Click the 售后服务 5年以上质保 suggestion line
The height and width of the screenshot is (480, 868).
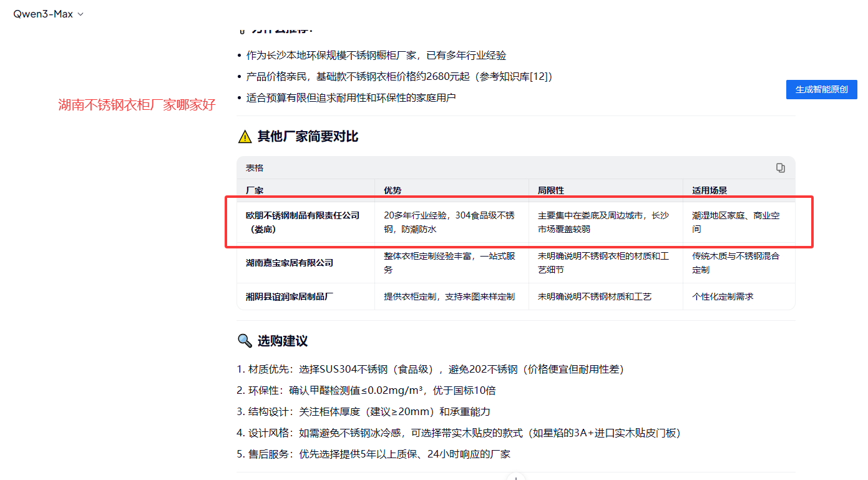pyautogui.click(x=373, y=454)
